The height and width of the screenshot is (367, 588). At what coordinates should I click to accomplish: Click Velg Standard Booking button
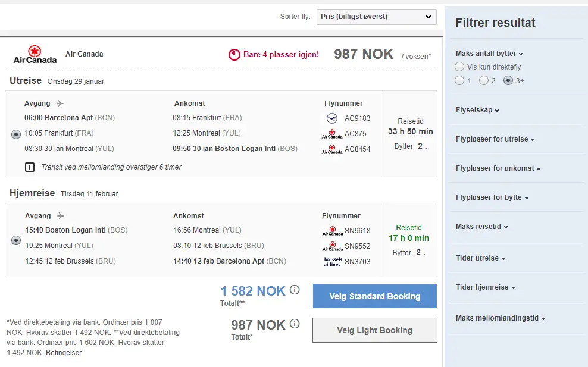point(374,296)
